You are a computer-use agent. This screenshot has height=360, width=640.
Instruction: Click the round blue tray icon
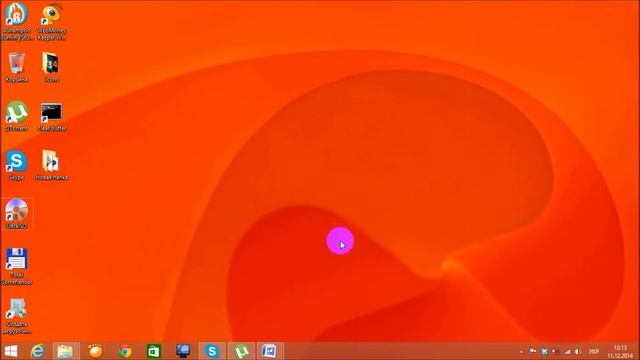pos(544,351)
